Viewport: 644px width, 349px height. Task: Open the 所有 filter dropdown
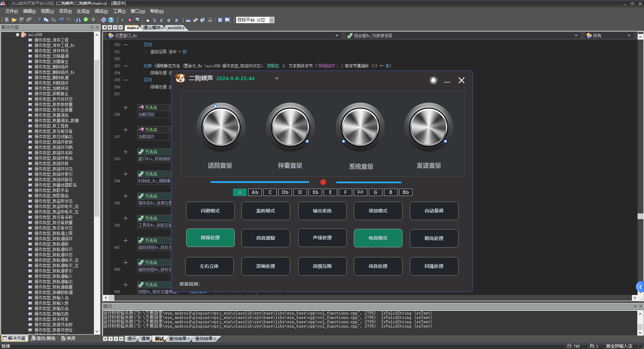(629, 36)
